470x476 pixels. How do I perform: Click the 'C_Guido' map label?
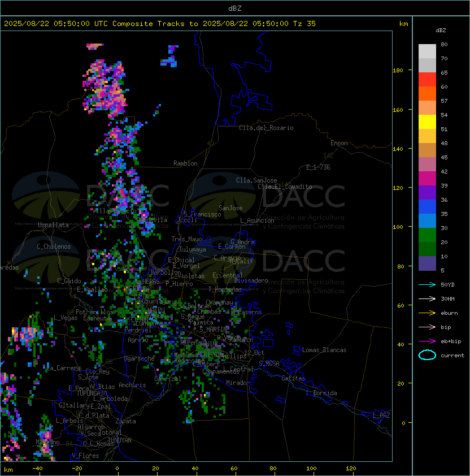[x=69, y=281]
